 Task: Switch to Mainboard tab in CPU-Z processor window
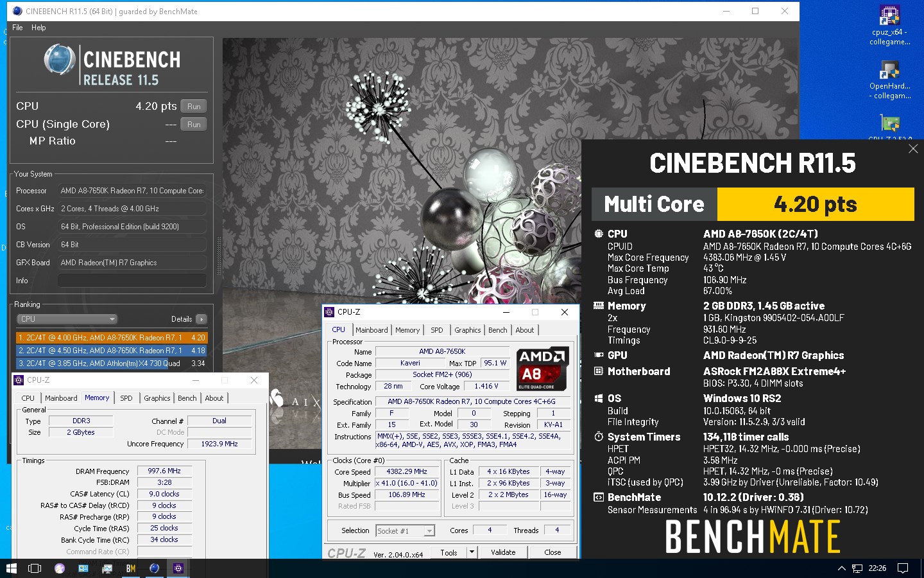(372, 330)
